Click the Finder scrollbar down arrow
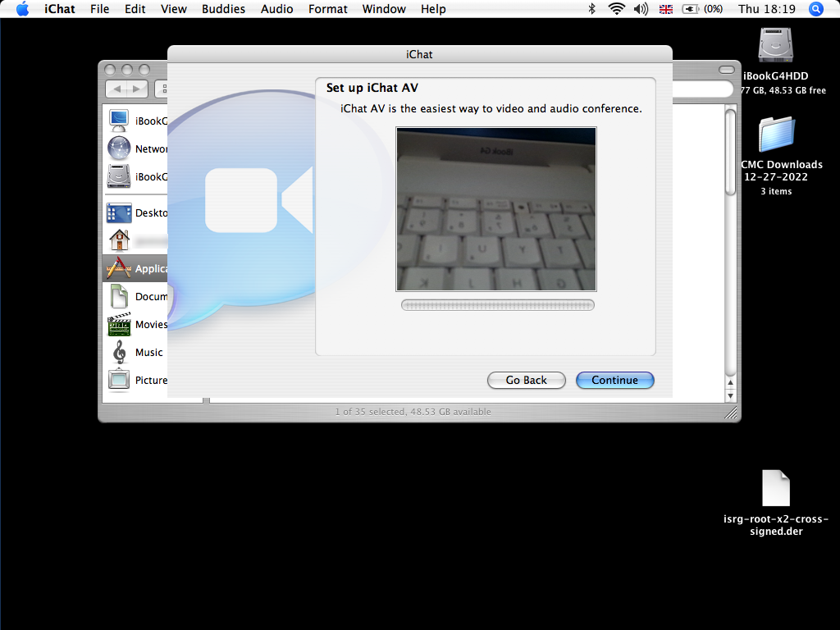This screenshot has width=840, height=630. click(730, 396)
